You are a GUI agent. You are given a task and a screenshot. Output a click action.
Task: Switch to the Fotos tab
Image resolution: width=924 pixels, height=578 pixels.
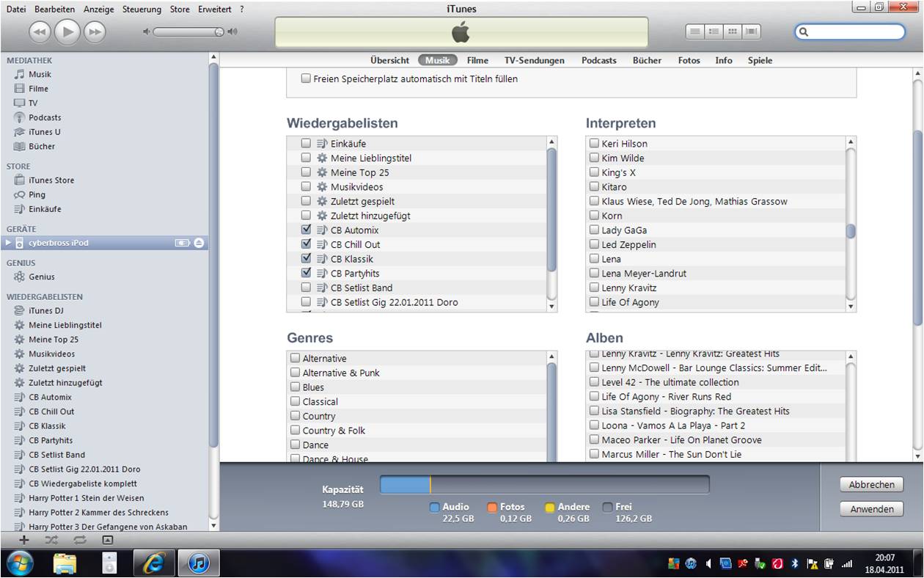[x=689, y=61]
